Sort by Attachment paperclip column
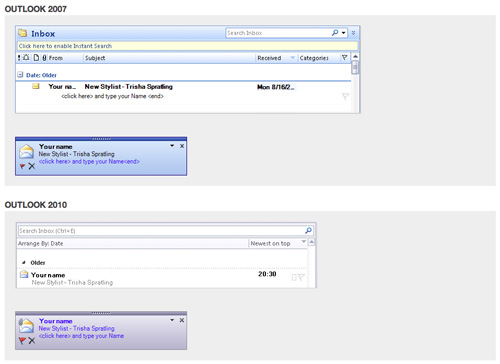Viewport: 500px width, 364px height. pos(44,58)
